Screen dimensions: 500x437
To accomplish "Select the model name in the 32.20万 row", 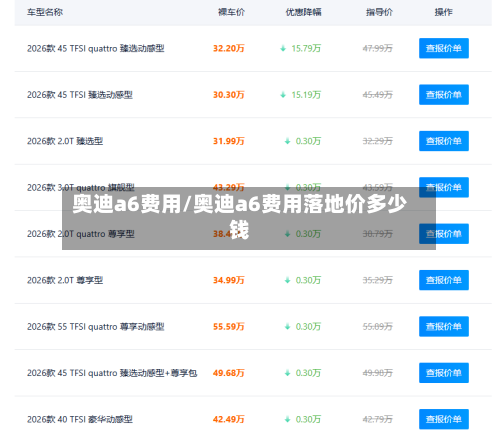I will (x=96, y=48).
